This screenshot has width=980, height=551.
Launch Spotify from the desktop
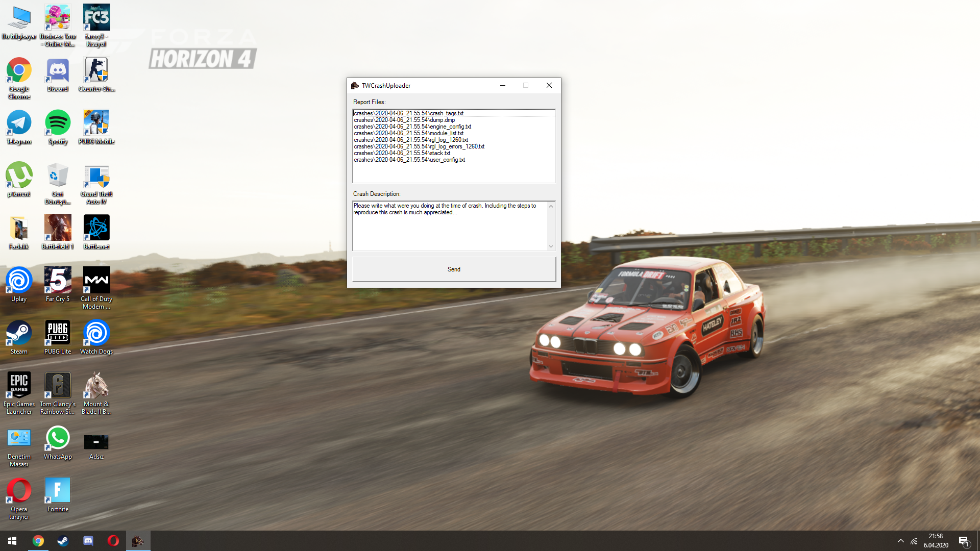pyautogui.click(x=58, y=127)
